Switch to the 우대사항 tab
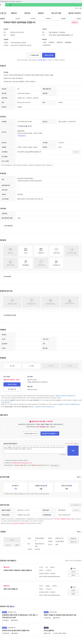The image size is (82, 644). pos(33,18)
